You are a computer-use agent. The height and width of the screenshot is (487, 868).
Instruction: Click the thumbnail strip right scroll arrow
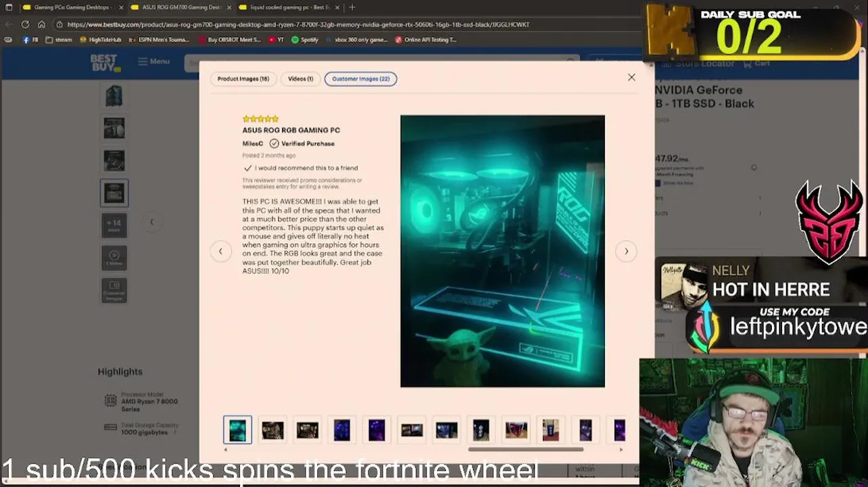coord(621,449)
